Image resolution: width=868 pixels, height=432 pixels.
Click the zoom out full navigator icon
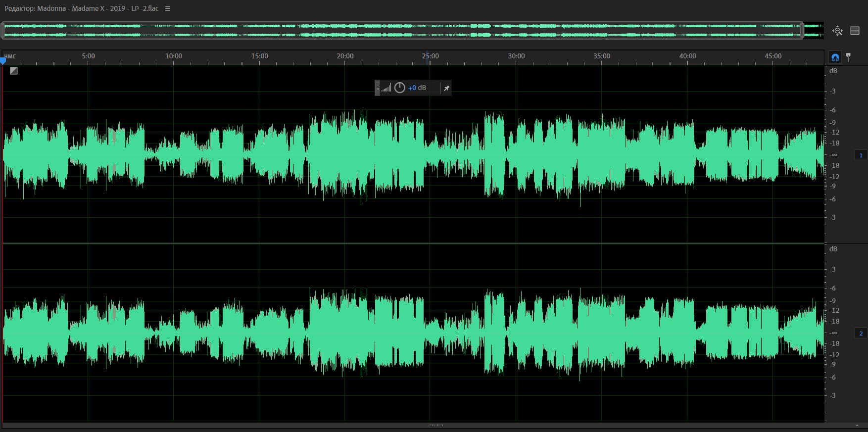point(837,31)
